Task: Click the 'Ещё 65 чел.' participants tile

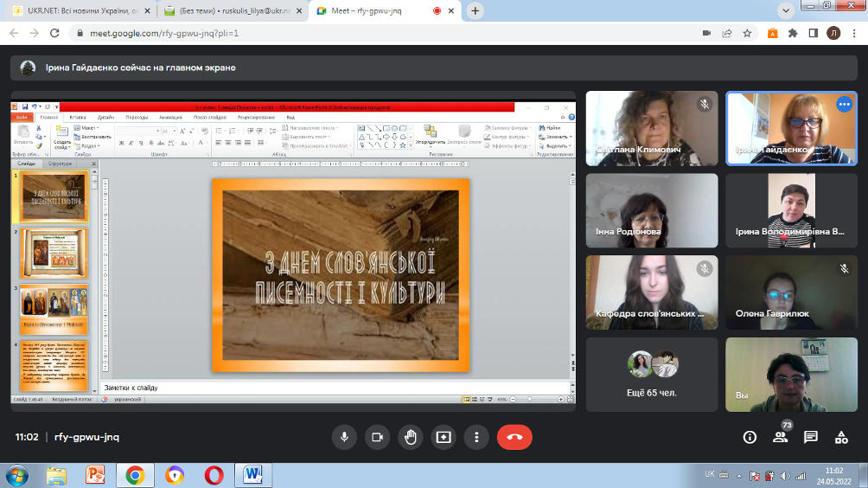Action: pos(652,375)
